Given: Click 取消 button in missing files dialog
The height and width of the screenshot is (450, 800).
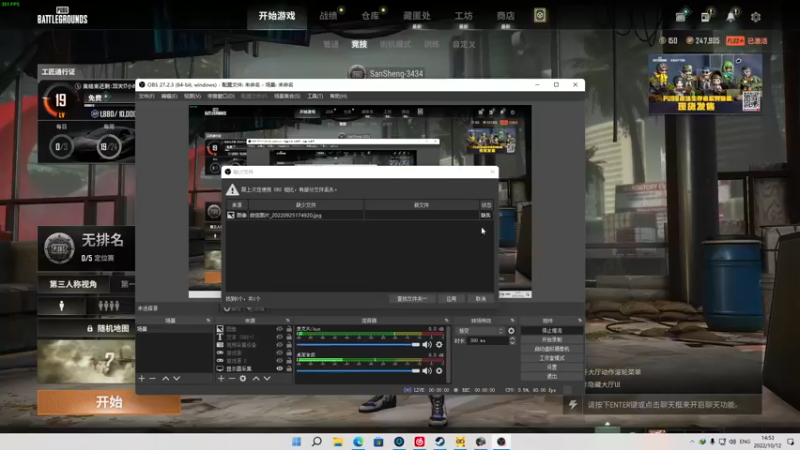Looking at the screenshot, I should [x=481, y=299].
